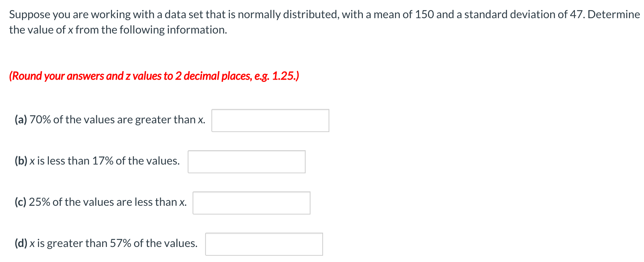Click the bold (a) label
This screenshot has width=644, height=262.
click(21, 119)
